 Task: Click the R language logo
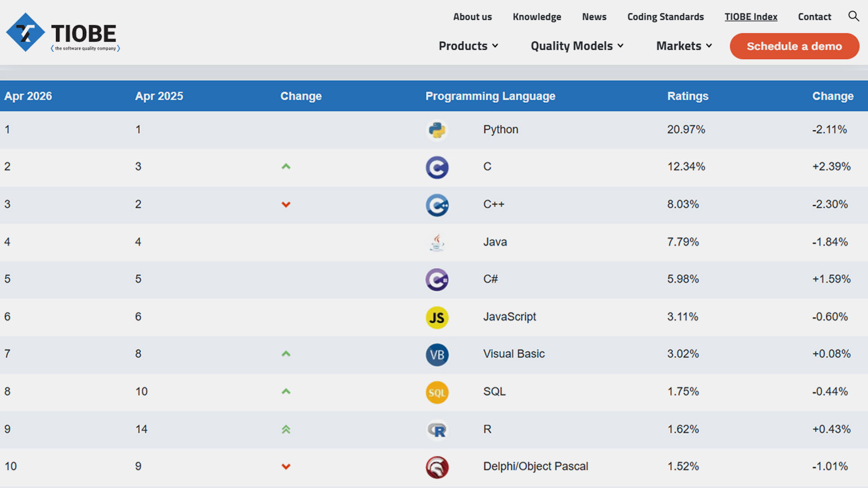pyautogui.click(x=437, y=429)
